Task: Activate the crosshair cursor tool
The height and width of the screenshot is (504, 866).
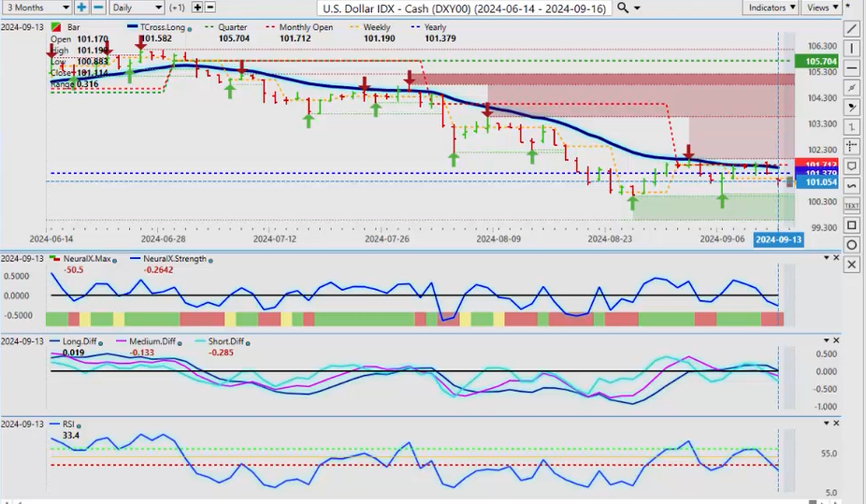Action: click(852, 147)
